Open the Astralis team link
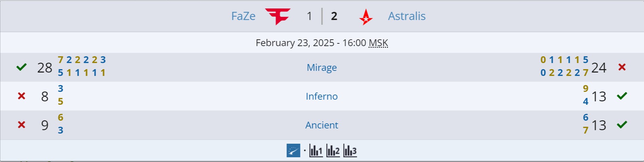644x162 pixels. pyautogui.click(x=407, y=16)
